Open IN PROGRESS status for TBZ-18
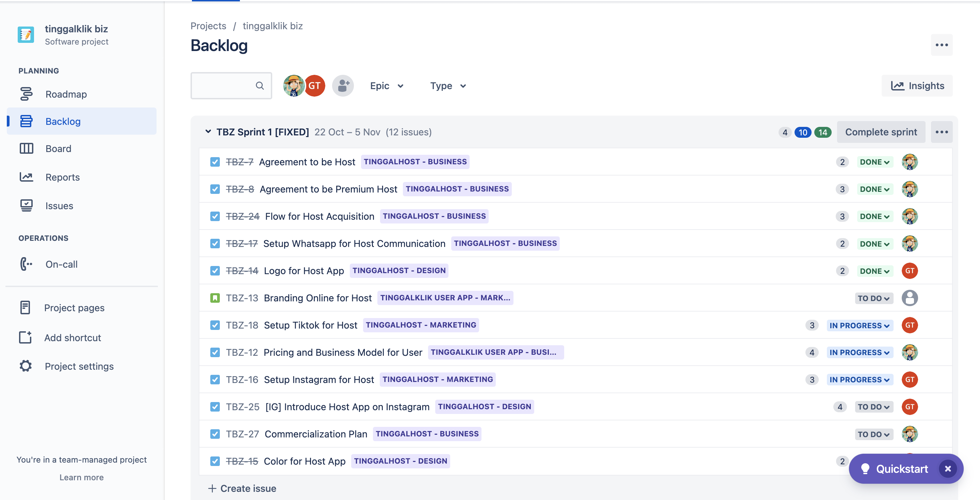This screenshot has width=980, height=500. (x=860, y=326)
